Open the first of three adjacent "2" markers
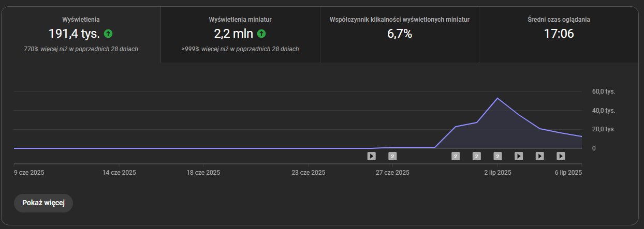The height and width of the screenshot is (229, 644). [456, 156]
